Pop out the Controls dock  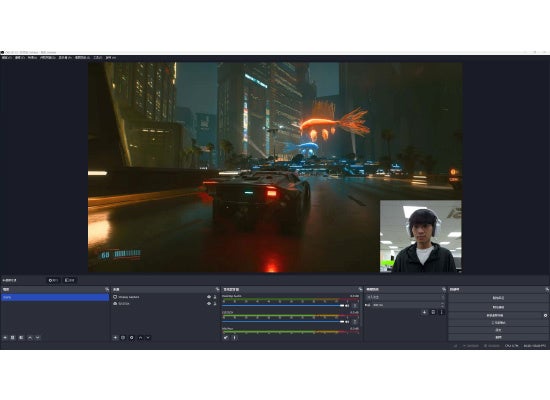tap(547, 289)
